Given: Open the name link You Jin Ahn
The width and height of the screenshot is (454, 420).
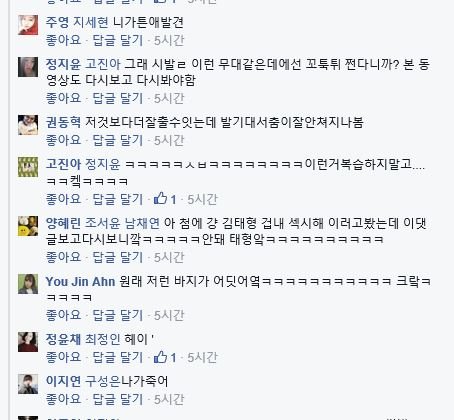Looking at the screenshot, I should (80, 281).
